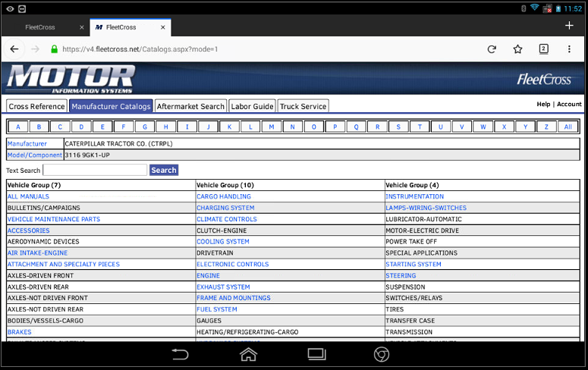Tap the Android back navigation button
Image resolution: width=588 pixels, height=370 pixels.
pos(180,354)
